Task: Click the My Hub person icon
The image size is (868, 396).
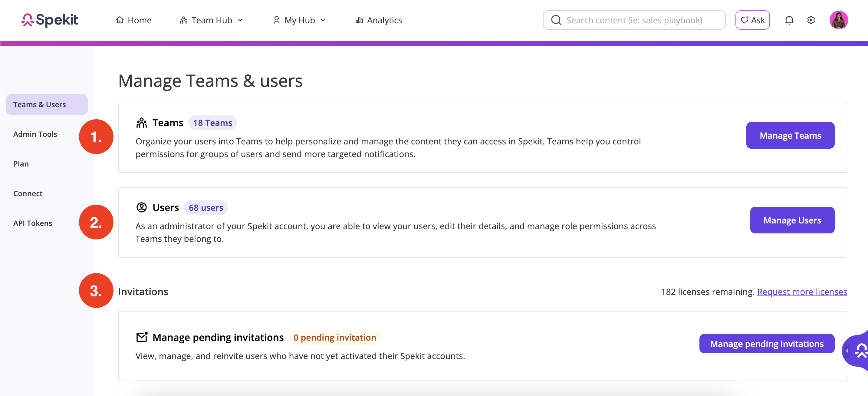Action: 276,20
